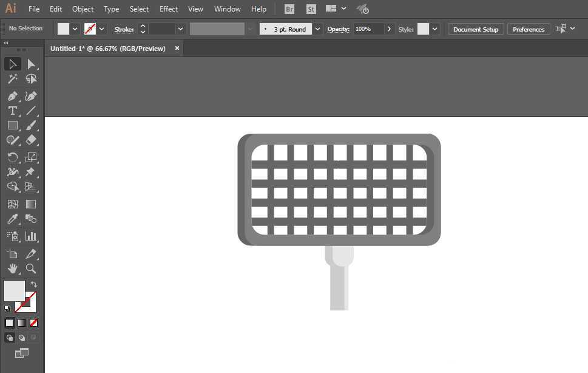588x373 pixels.
Task: Pick the Magic Wand tool
Action: 12,79
